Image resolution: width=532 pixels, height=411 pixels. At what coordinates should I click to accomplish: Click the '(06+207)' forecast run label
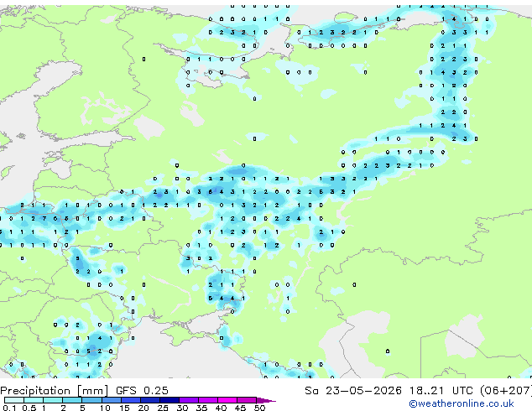pos(506,390)
